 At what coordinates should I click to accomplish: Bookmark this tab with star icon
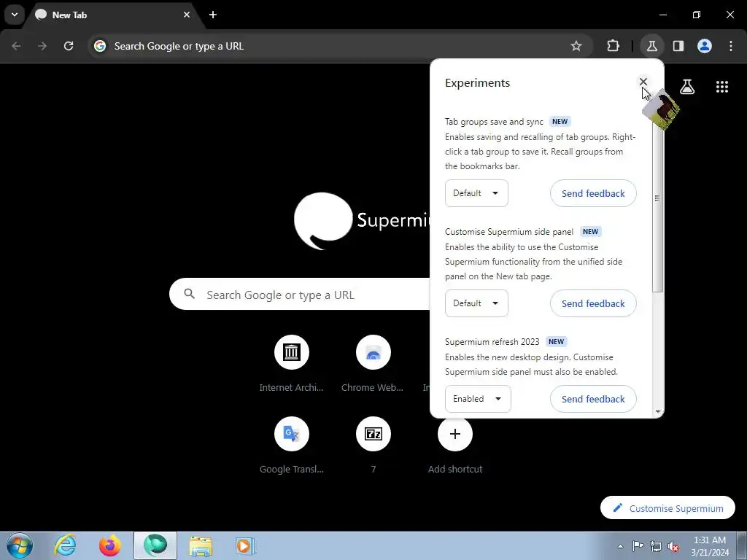[576, 46]
